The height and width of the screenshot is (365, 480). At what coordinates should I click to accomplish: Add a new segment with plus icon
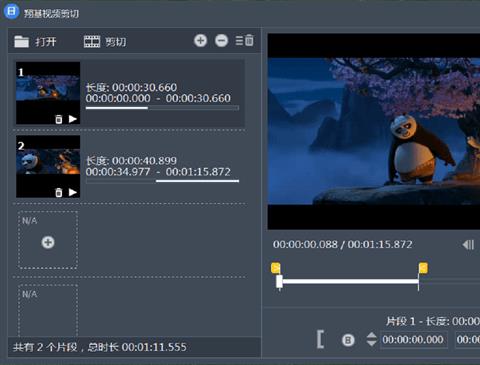(x=200, y=41)
